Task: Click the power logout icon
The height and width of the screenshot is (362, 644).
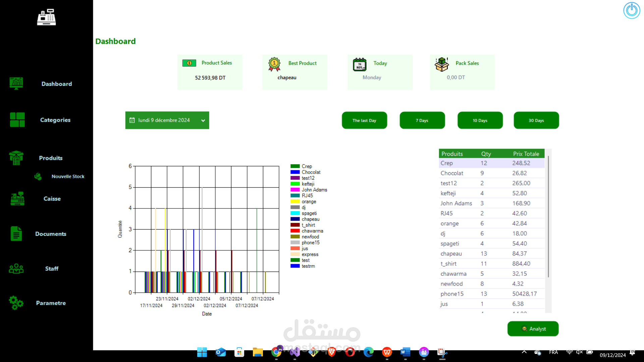Action: click(x=632, y=10)
